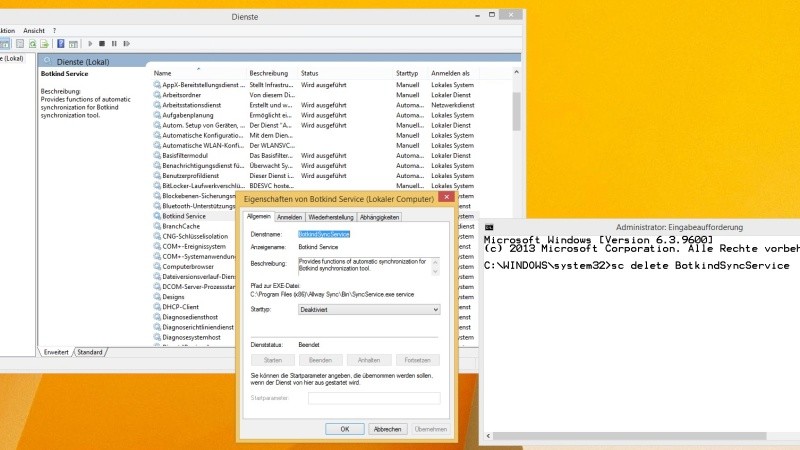800x450 pixels.
Task: Open the Abhängigkeiten tab
Action: point(380,217)
